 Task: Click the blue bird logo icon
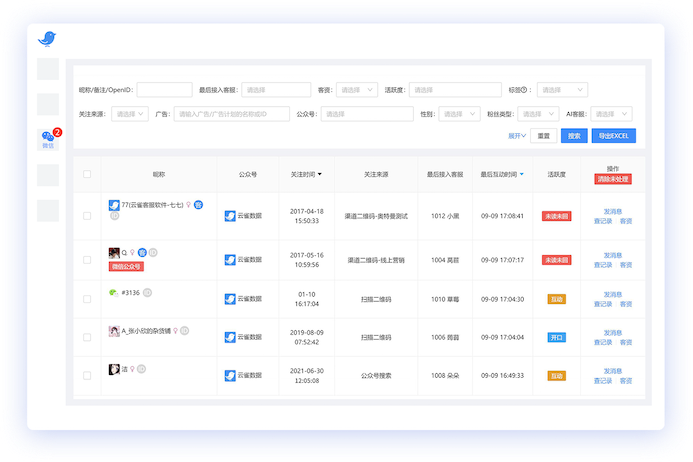47,39
